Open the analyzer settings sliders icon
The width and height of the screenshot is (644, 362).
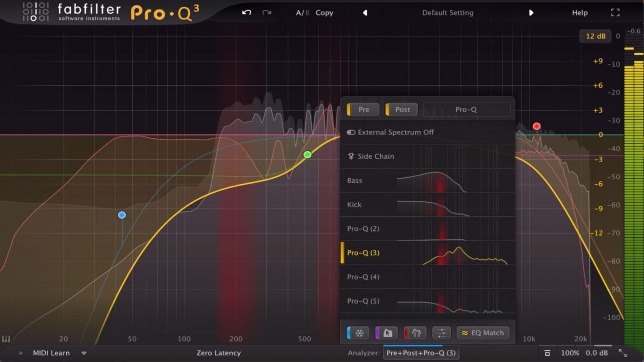point(442,333)
